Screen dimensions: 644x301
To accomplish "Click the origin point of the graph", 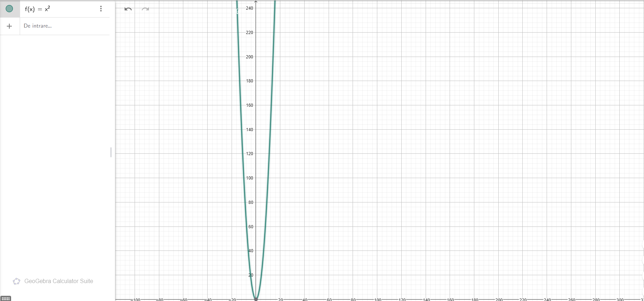I will pos(256,299).
